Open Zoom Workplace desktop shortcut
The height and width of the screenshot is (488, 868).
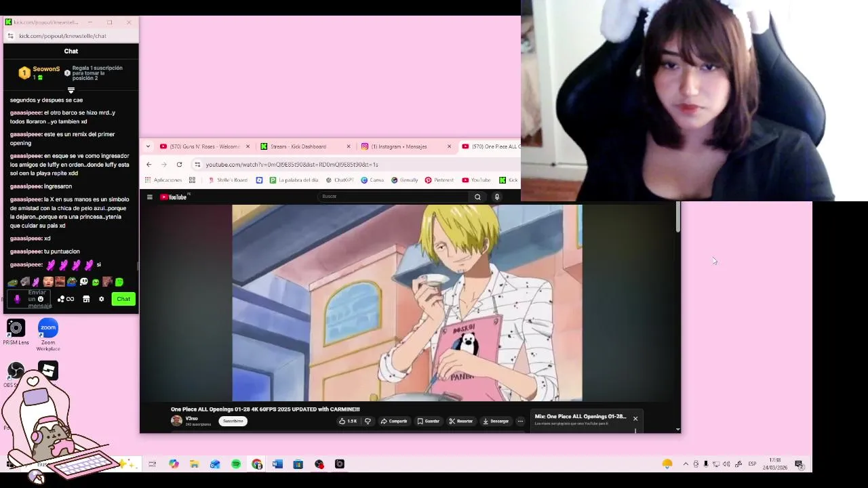pos(48,335)
